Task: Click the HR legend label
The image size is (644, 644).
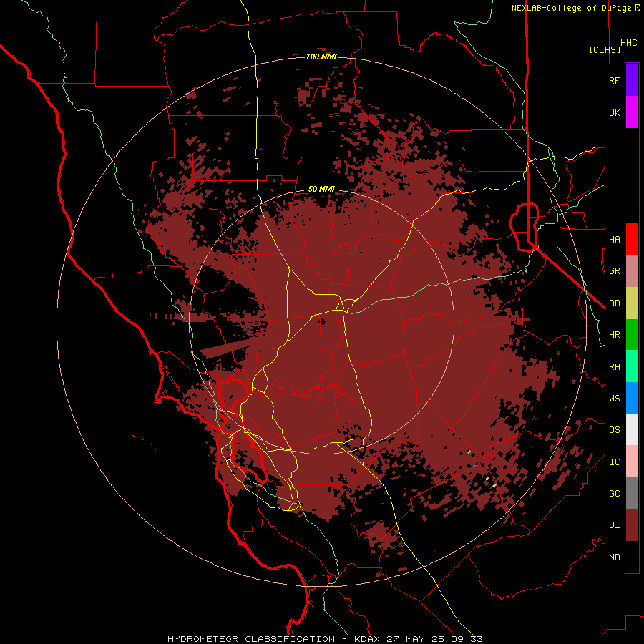Action: (x=614, y=335)
